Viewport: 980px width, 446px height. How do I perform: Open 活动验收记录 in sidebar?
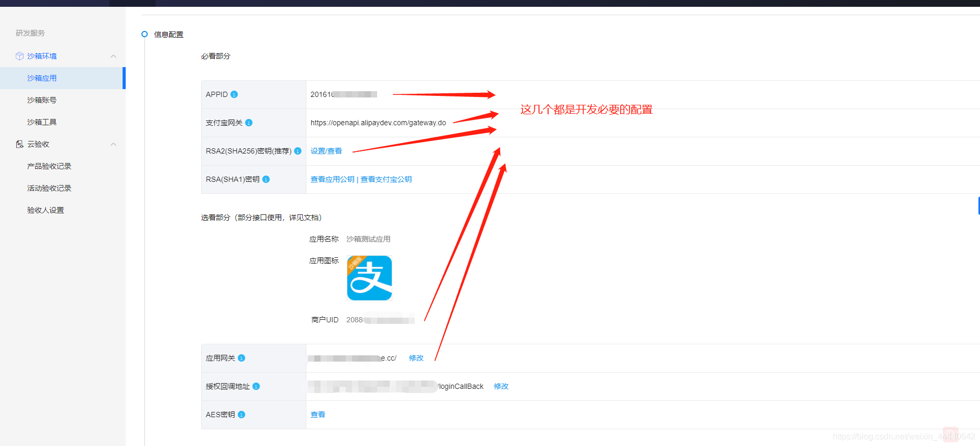[49, 188]
